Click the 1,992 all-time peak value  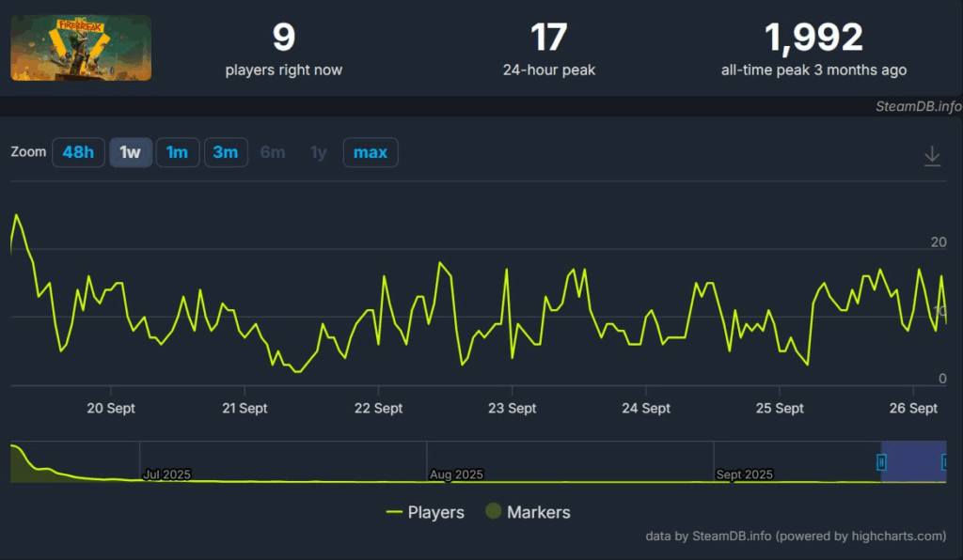click(x=813, y=39)
